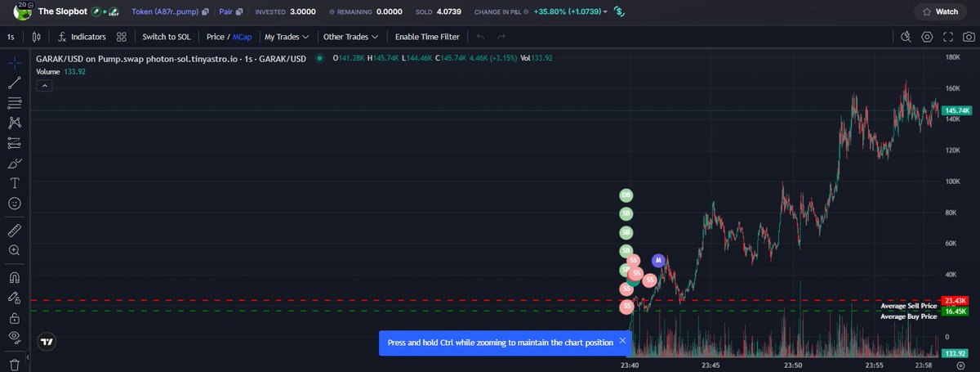Select the Text annotation tool

click(15, 182)
